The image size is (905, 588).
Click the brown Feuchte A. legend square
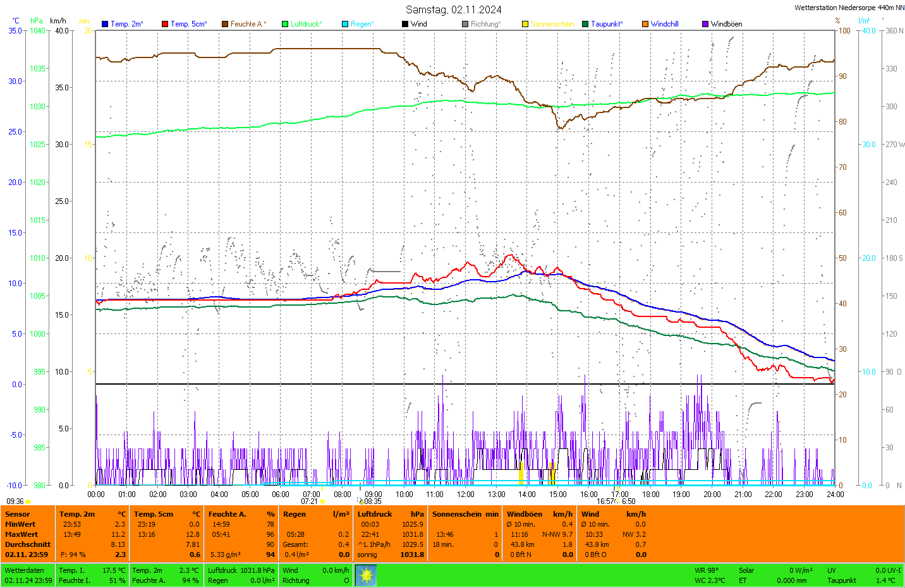point(225,24)
